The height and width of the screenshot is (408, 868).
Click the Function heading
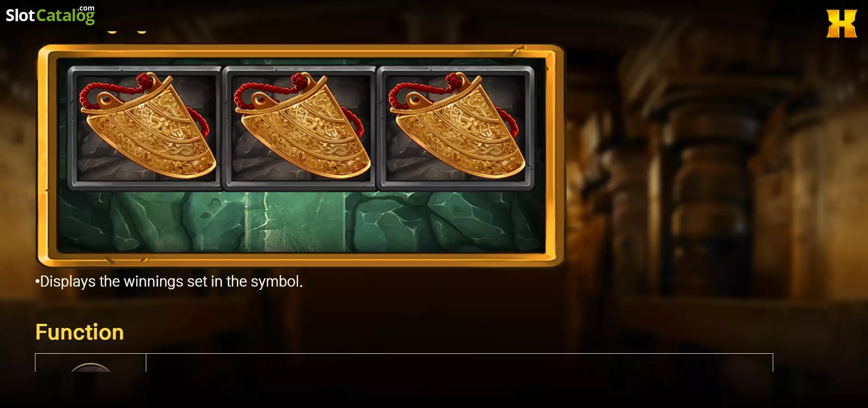click(80, 332)
